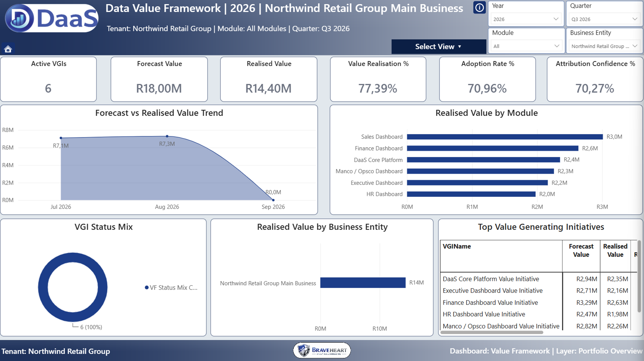Click the Northwind Retail Group Main Business bar
The image size is (644, 361).
point(363,283)
